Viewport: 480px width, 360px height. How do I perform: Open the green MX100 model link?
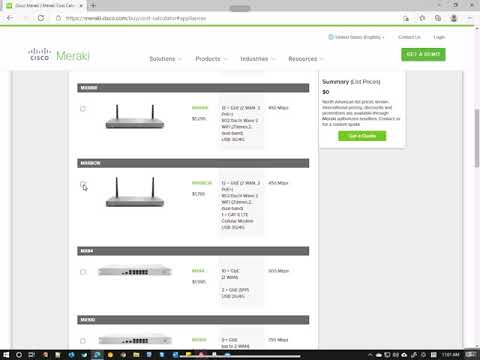(199, 340)
